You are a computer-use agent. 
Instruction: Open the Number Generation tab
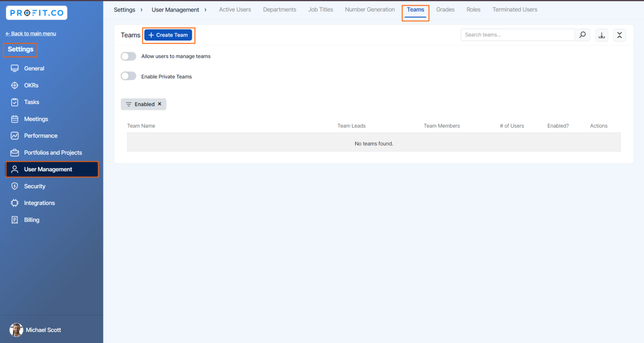[x=370, y=10]
